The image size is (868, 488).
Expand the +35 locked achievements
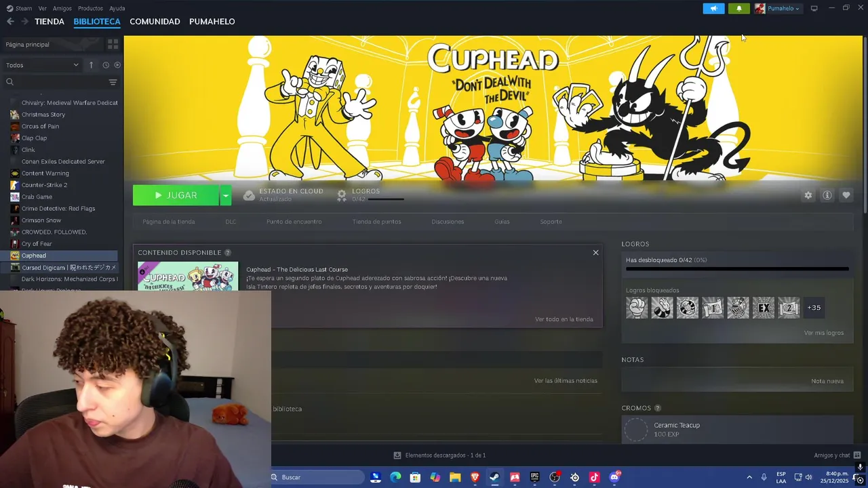pyautogui.click(x=814, y=308)
